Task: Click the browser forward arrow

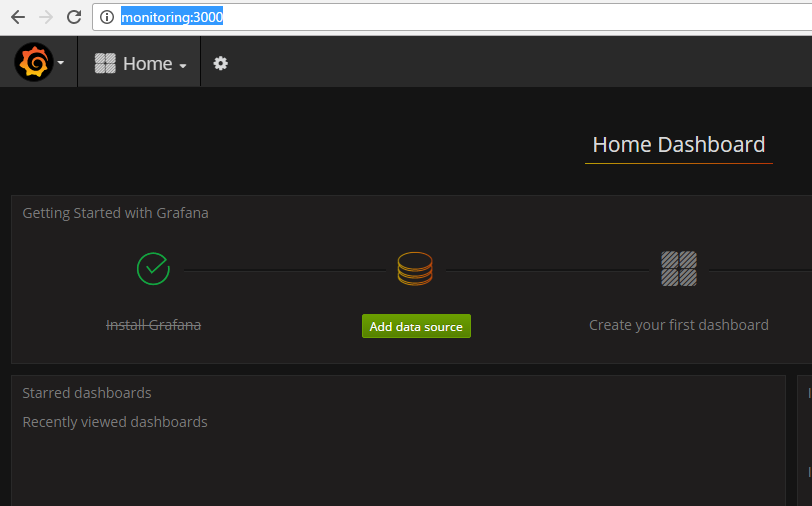Action: tap(46, 17)
